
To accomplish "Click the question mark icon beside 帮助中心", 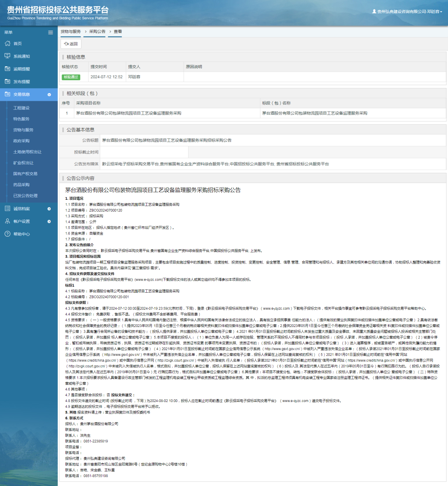I will [x=7, y=234].
